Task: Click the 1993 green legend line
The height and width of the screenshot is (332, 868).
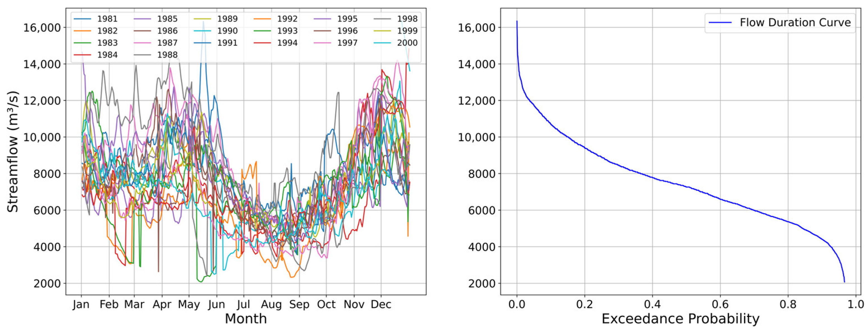Action: click(x=262, y=31)
